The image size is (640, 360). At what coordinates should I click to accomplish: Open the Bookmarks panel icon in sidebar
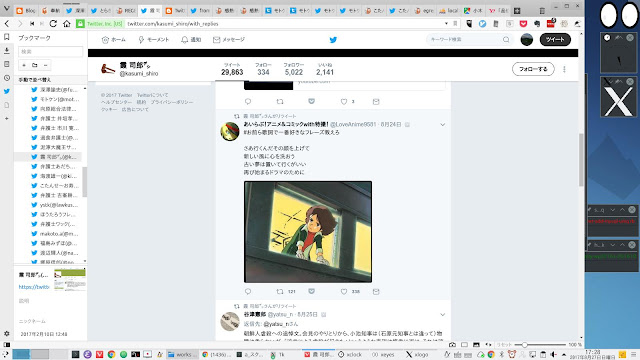click(7, 37)
